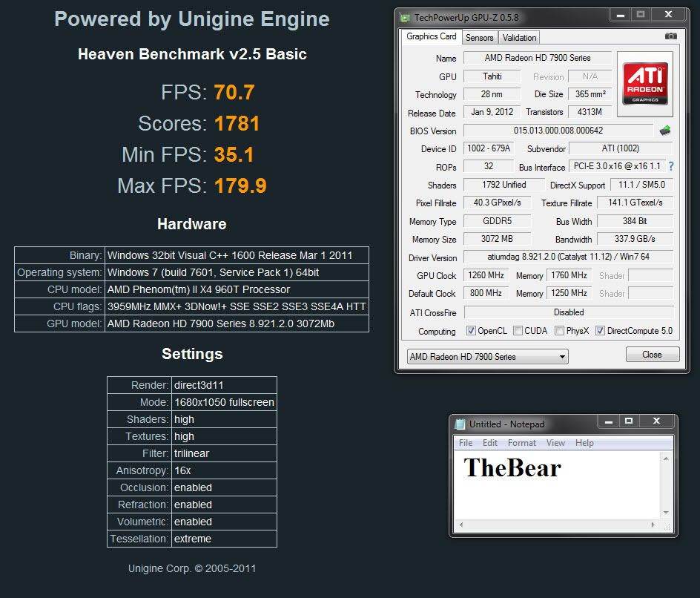
Task: Open the AMD Radeon HD 7900 Series dropdown
Action: pyautogui.click(x=487, y=356)
